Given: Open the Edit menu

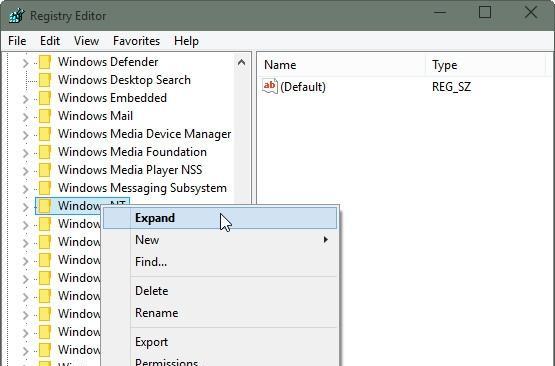Looking at the screenshot, I should tap(50, 41).
